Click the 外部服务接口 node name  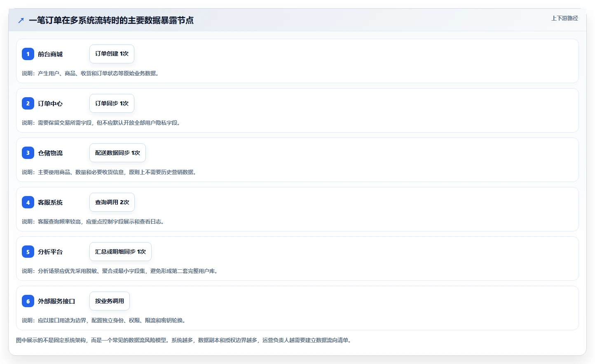(x=56, y=301)
